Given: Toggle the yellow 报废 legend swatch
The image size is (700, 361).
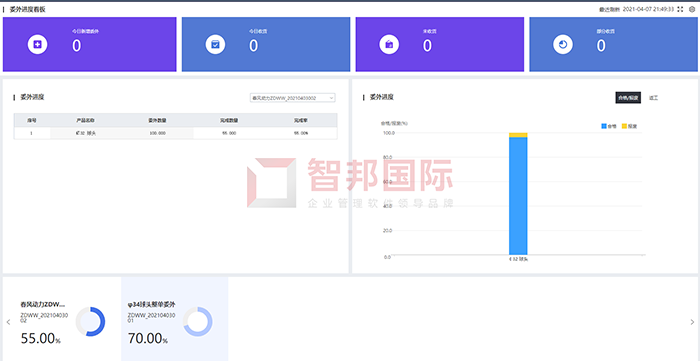Looking at the screenshot, I should coord(624,126).
